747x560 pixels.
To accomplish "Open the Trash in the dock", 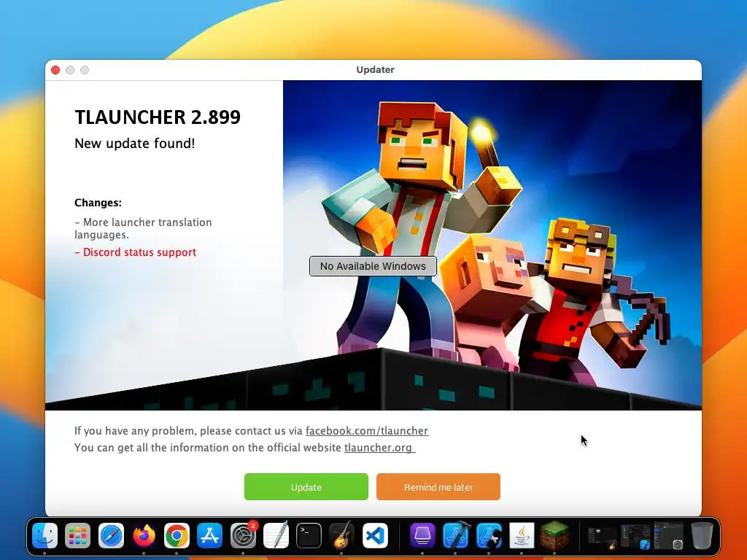I will click(x=702, y=536).
